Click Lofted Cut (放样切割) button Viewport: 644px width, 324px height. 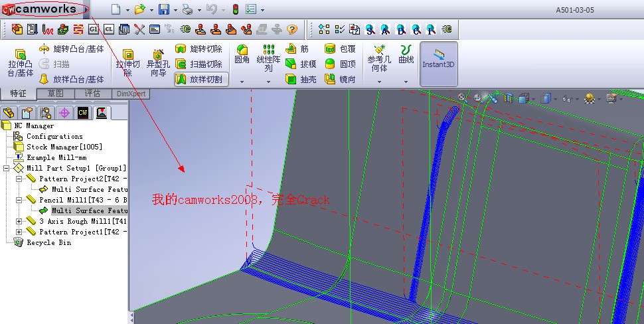click(201, 79)
